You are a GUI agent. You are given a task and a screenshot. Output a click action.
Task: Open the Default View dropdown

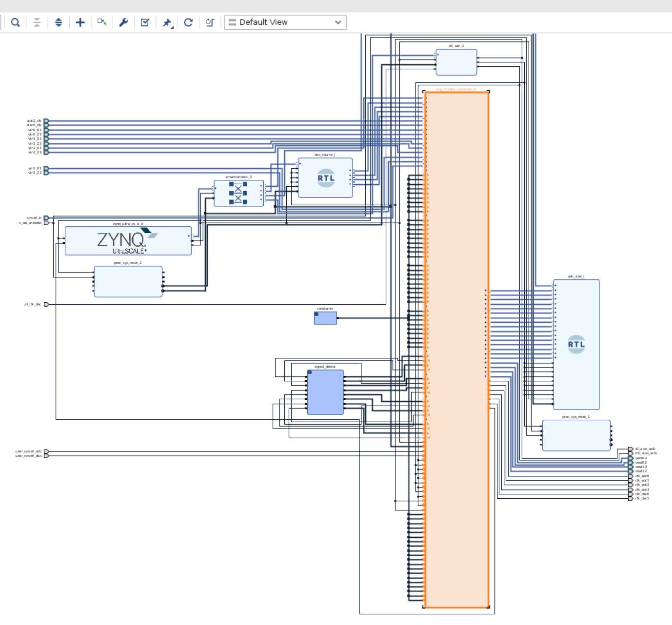click(284, 22)
